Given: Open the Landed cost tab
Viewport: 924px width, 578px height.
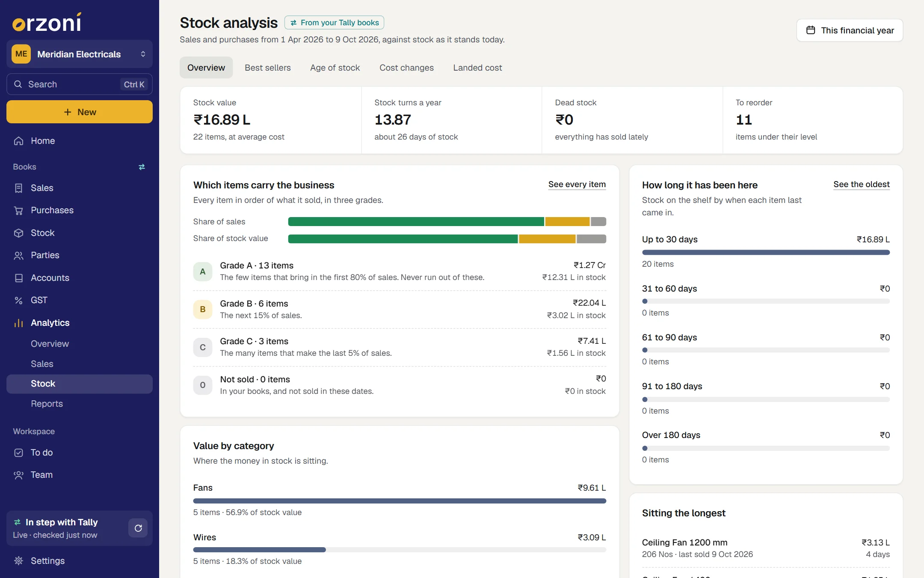Looking at the screenshot, I should click(477, 68).
